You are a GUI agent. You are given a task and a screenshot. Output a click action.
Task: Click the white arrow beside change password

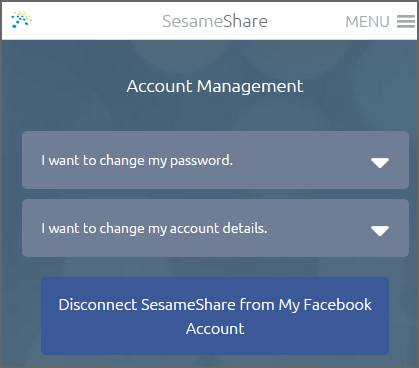(380, 163)
